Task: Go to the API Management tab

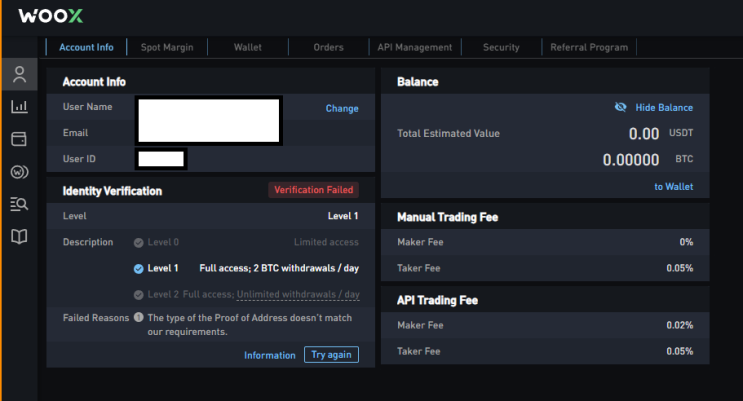Action: coord(415,47)
